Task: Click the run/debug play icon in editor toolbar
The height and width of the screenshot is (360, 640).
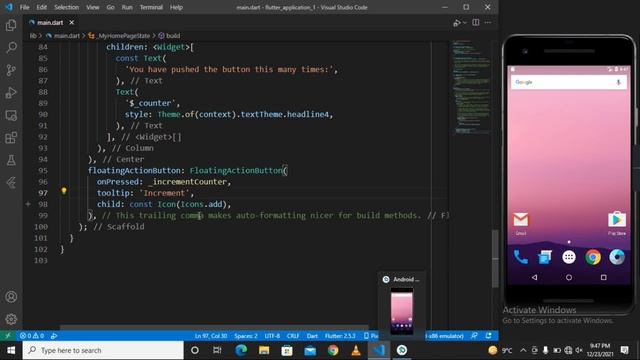Action: [x=457, y=23]
